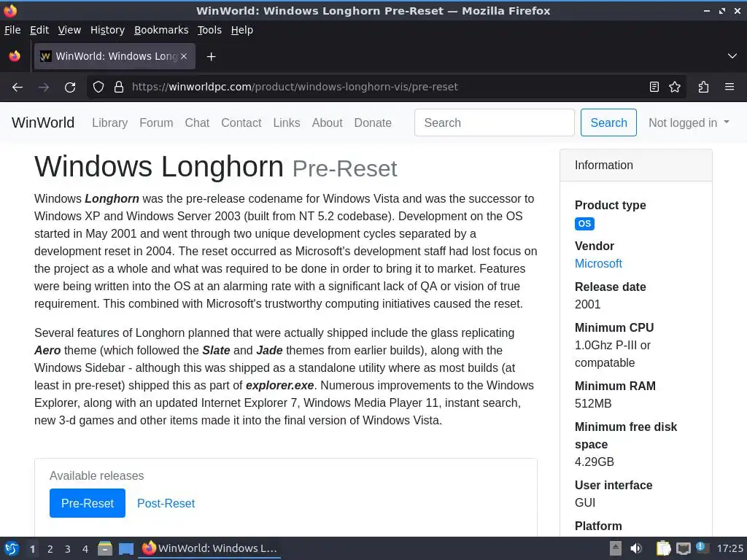The image size is (747, 560).
Task: Click the show desktop taskbar icon
Action: (x=125, y=548)
